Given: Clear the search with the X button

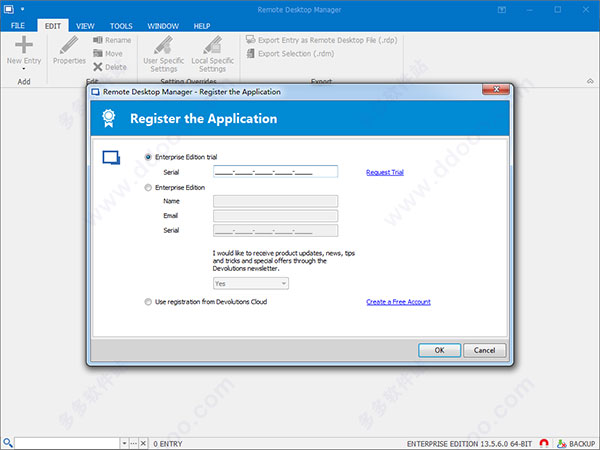Looking at the screenshot, I should [143, 443].
